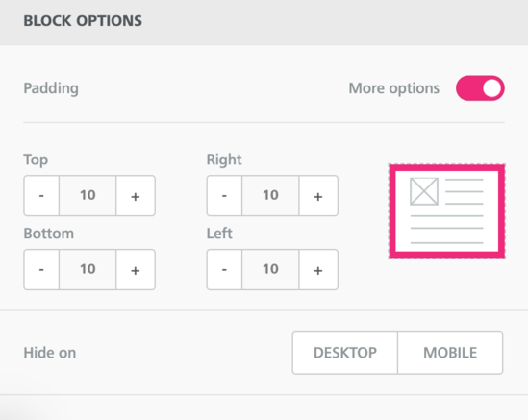Image resolution: width=528 pixels, height=420 pixels.
Task: Click the Left padding number field
Action: click(270, 269)
